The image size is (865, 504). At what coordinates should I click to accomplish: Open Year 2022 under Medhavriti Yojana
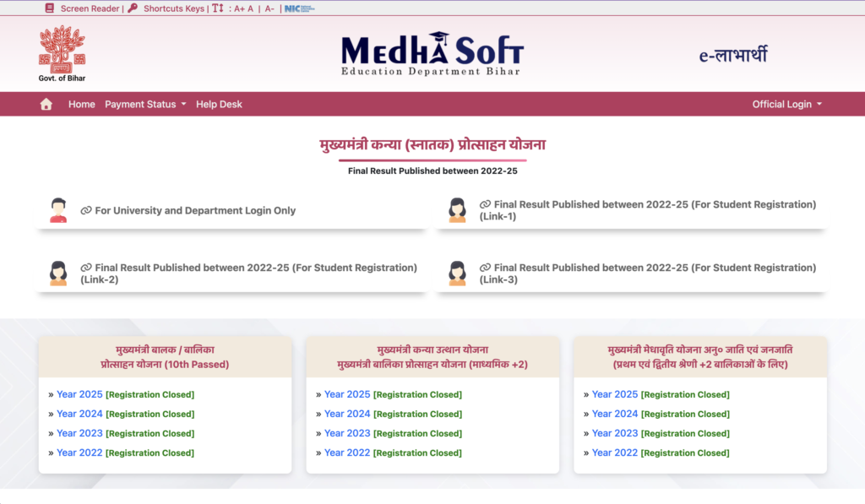pos(615,453)
